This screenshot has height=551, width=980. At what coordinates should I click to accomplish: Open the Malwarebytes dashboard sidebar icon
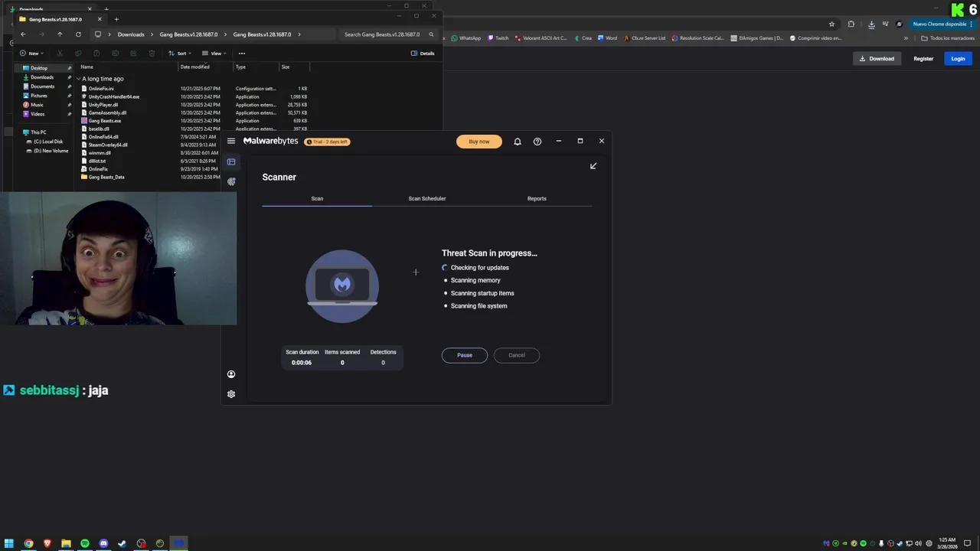[231, 161]
